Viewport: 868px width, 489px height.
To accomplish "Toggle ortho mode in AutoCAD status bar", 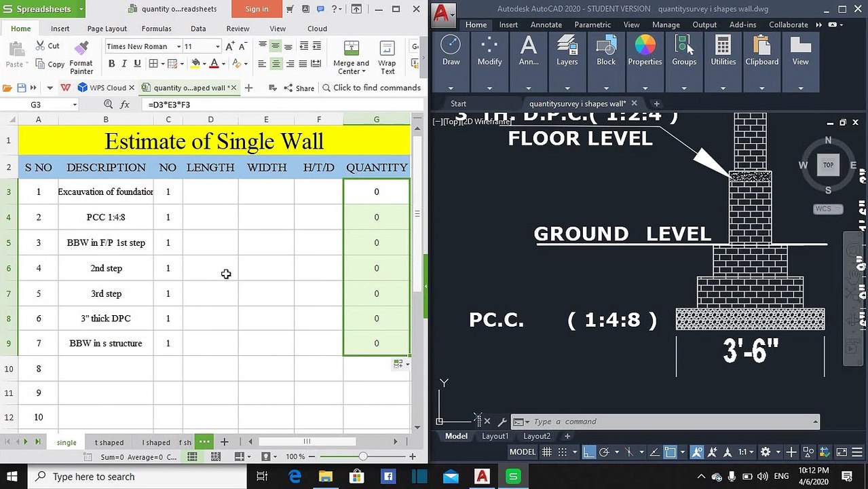I will tap(588, 452).
